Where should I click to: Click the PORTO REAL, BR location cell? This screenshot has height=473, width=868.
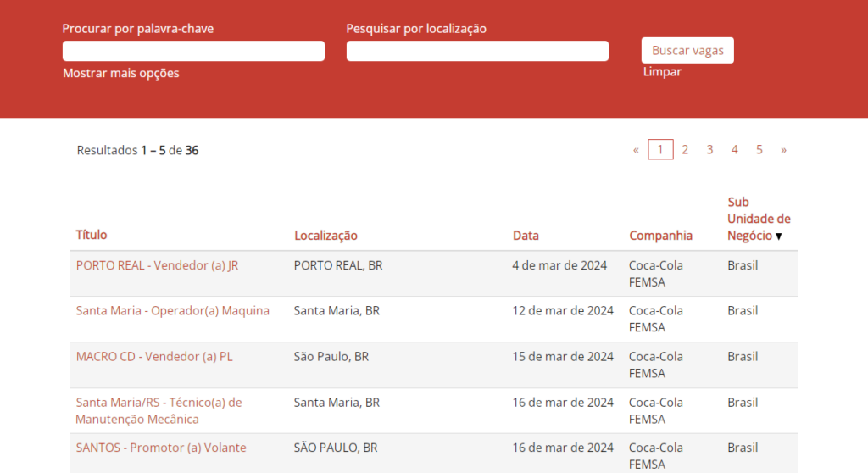click(x=338, y=265)
